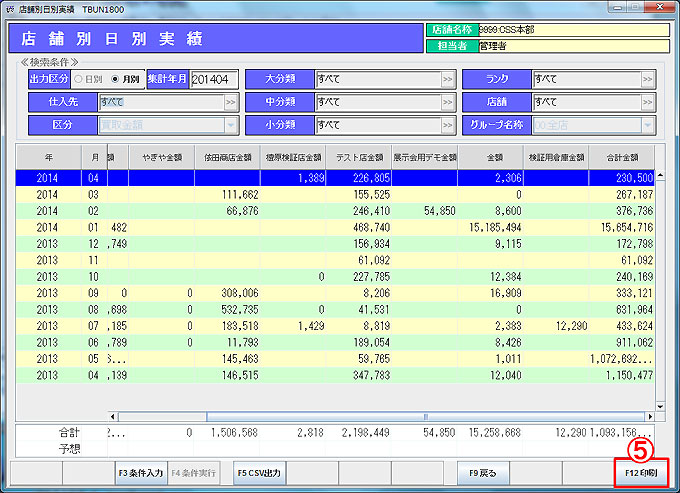Open the 小分類 lookup arrow button
Screen dimensions: 680x493
point(448,126)
